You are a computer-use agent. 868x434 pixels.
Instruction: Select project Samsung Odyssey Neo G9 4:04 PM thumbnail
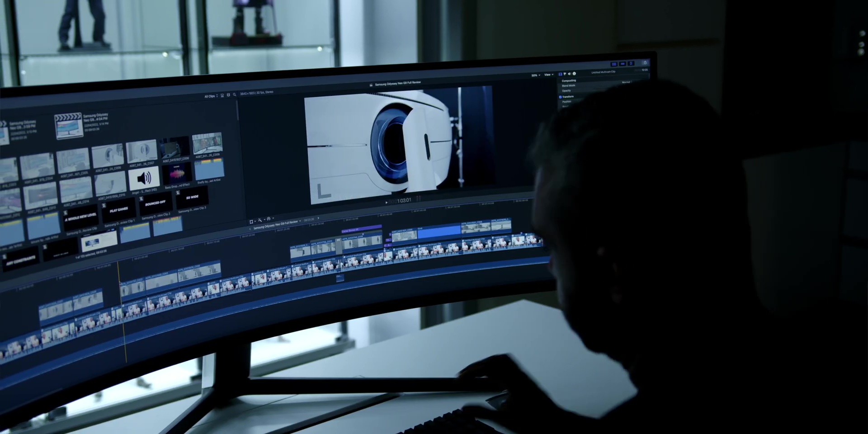(x=69, y=125)
